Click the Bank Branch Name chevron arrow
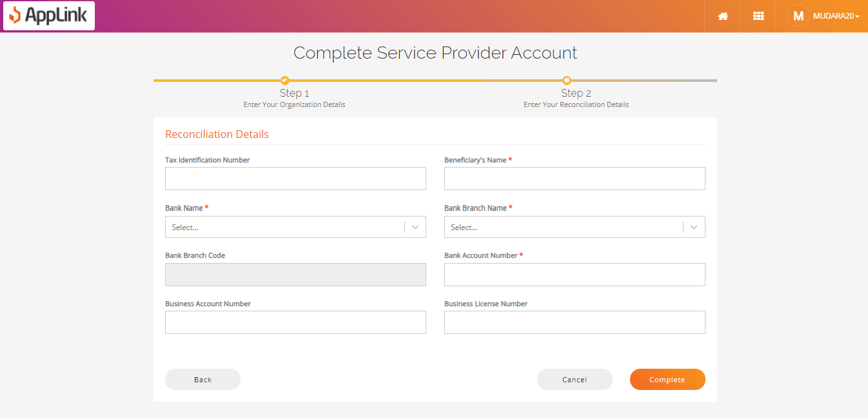 [x=694, y=227]
